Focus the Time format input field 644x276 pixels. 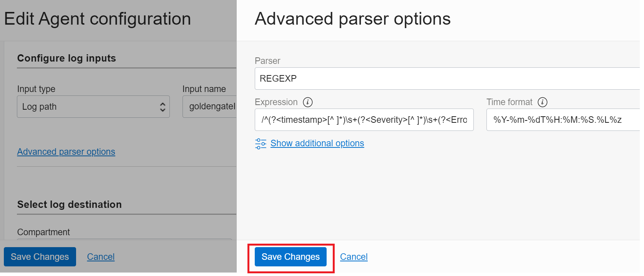click(563, 120)
